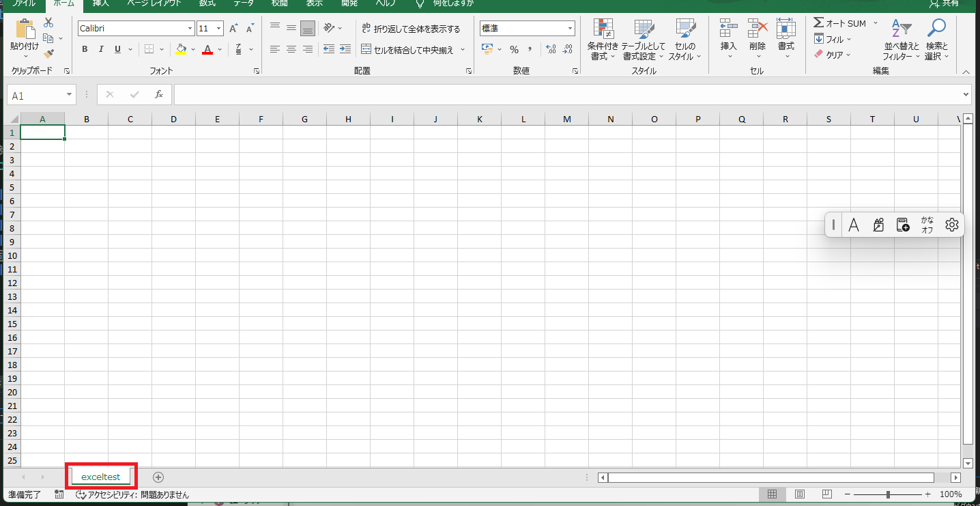Screen dimensions: 980x506
Task: Switch to the 挿入 ribbon tab
Action: (100, 3)
